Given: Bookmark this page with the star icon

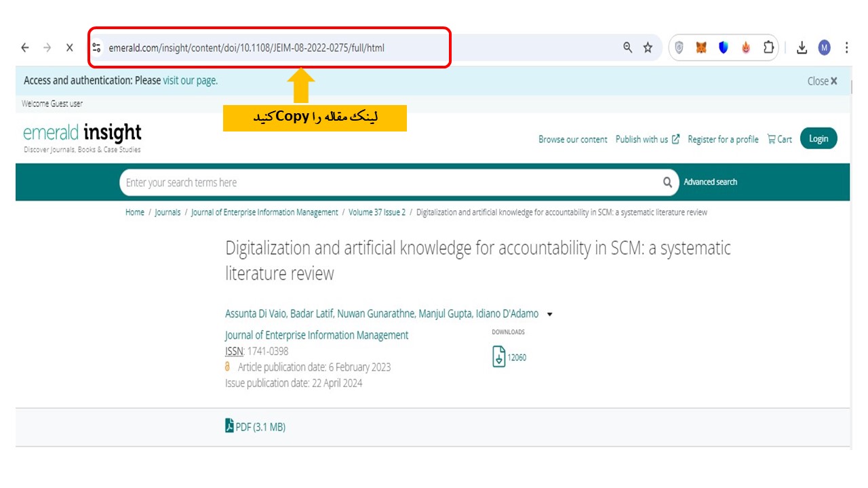Looking at the screenshot, I should click(648, 47).
